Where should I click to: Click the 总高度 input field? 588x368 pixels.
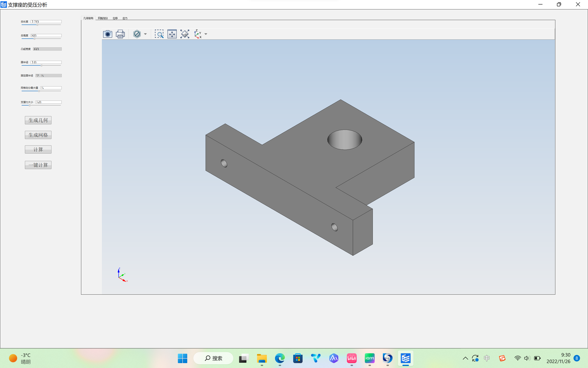tap(46, 36)
